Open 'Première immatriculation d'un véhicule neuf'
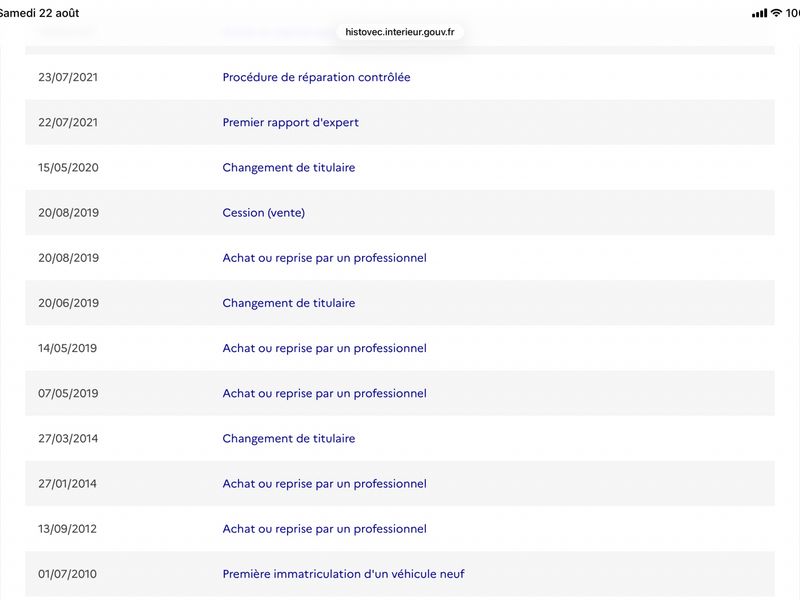The height and width of the screenshot is (600, 800). click(343, 574)
